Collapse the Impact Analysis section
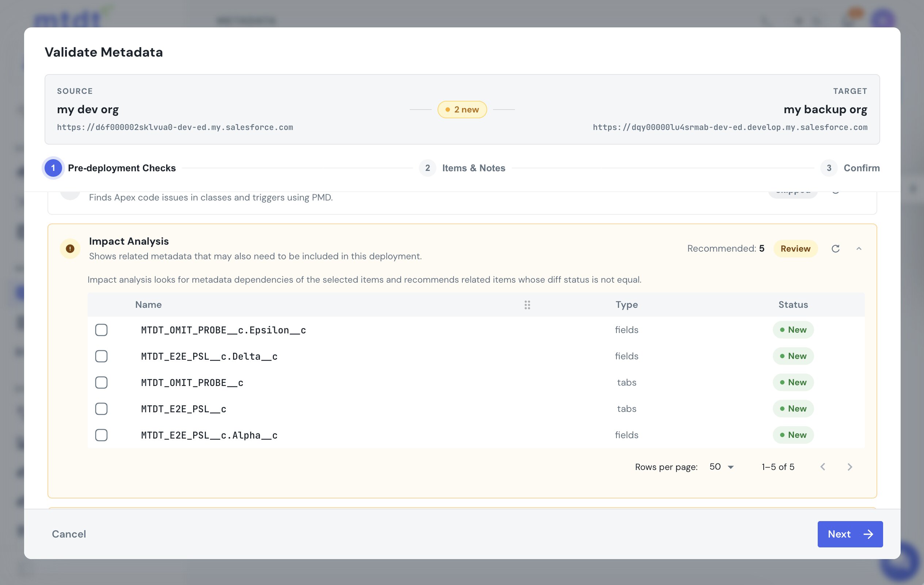924x585 pixels. [859, 249]
